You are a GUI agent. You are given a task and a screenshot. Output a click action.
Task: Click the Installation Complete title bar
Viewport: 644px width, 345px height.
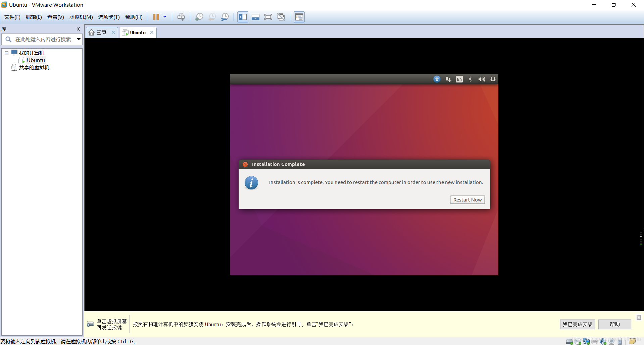click(x=364, y=164)
